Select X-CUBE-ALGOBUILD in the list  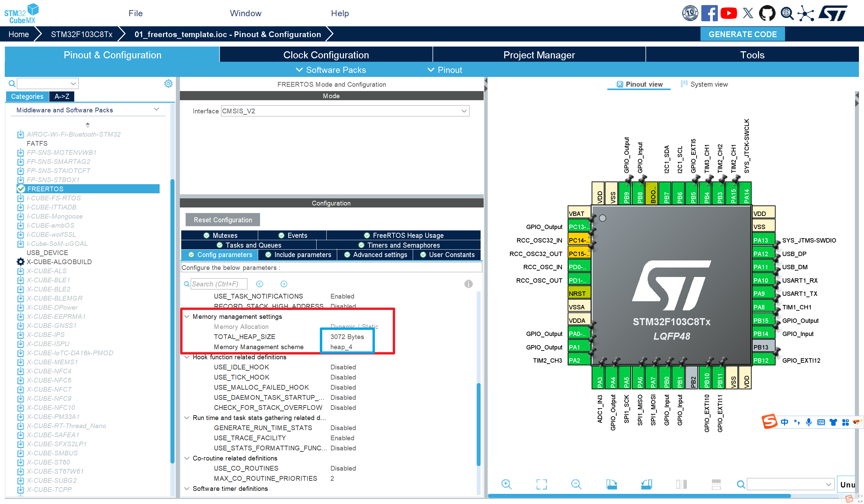click(x=59, y=262)
